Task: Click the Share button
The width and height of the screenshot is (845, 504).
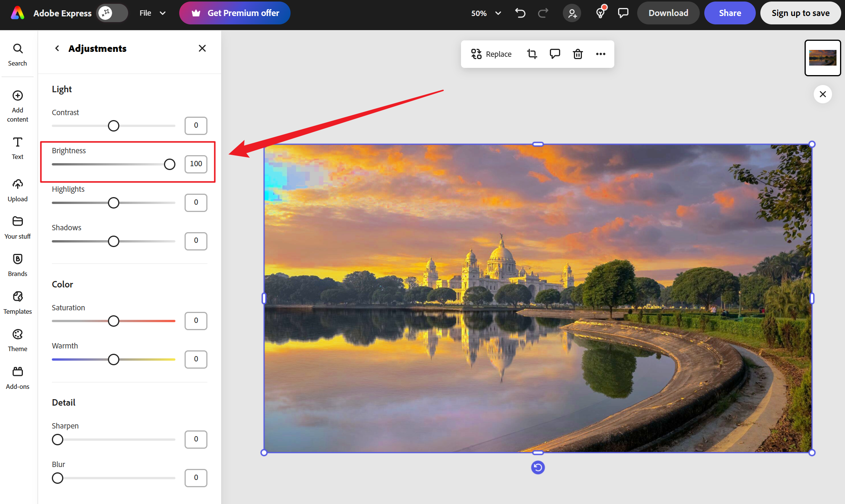Action: pos(730,13)
